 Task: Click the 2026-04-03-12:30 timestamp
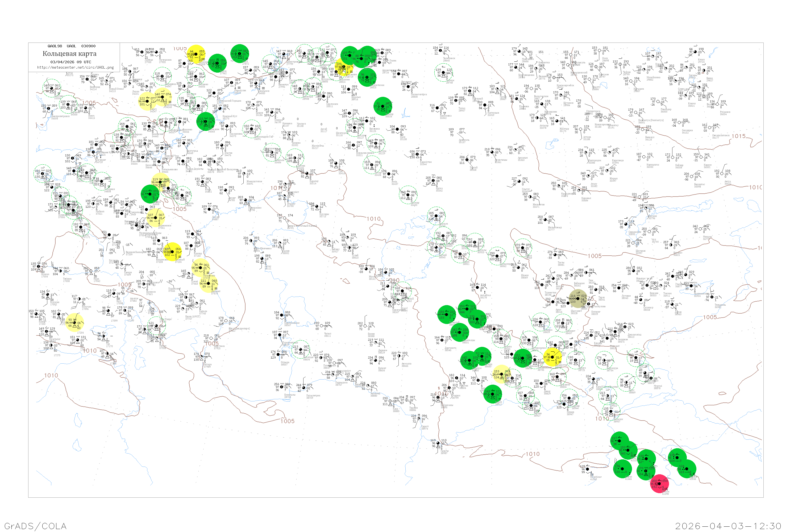(728, 526)
